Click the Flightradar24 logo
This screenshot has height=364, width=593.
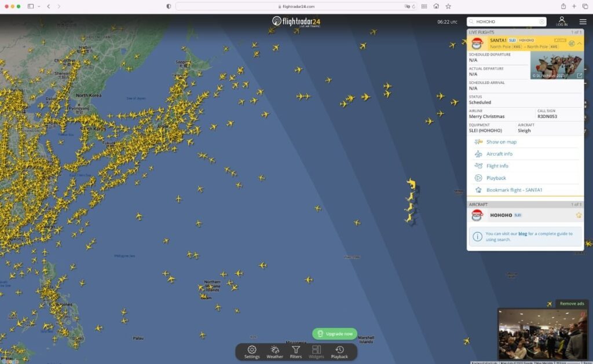(296, 21)
